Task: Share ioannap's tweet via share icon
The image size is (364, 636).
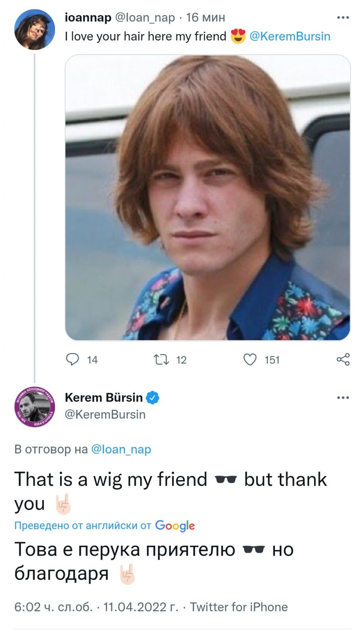Action: click(343, 359)
